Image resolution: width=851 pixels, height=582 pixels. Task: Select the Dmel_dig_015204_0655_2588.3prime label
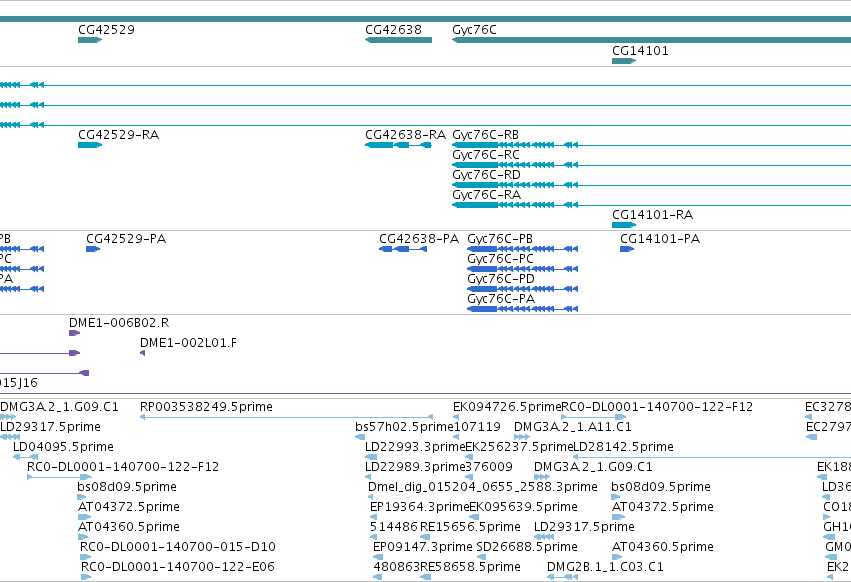click(483, 487)
